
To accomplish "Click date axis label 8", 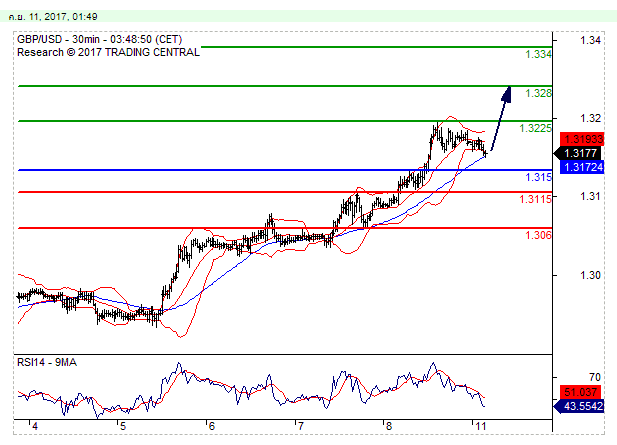I will coord(389,426).
